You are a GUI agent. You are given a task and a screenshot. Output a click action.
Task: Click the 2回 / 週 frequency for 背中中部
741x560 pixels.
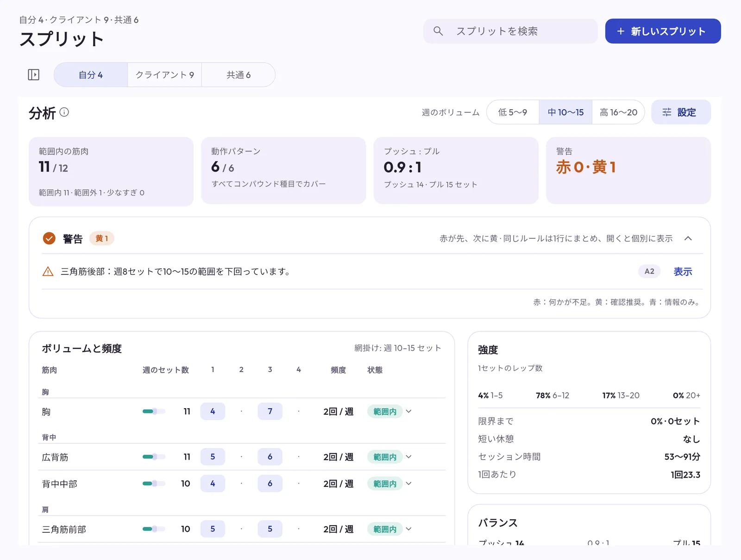[339, 484]
